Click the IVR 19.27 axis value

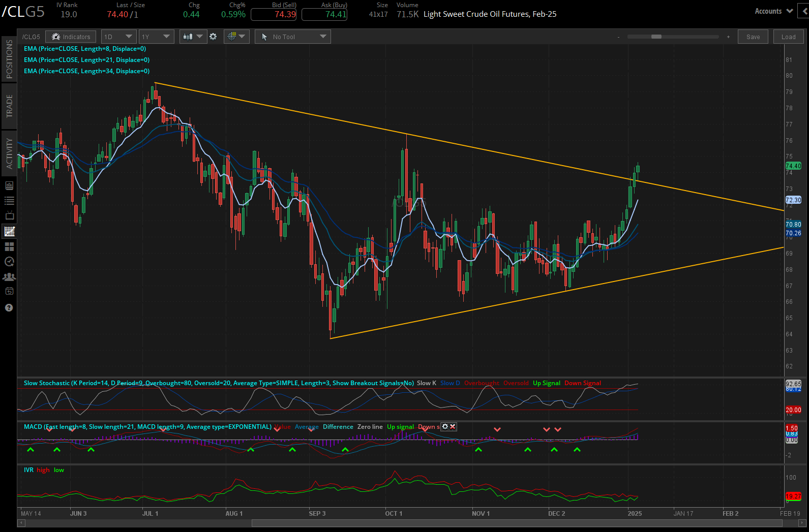pos(793,496)
